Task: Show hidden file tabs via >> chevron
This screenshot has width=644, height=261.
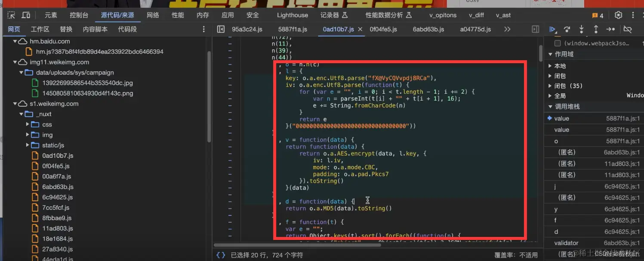Action: [507, 29]
